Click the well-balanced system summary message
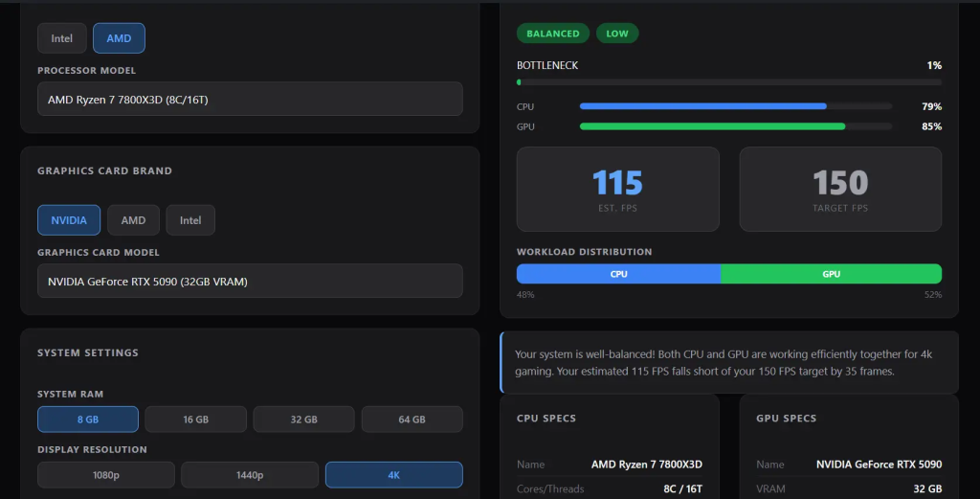This screenshot has width=980, height=499. point(729,363)
